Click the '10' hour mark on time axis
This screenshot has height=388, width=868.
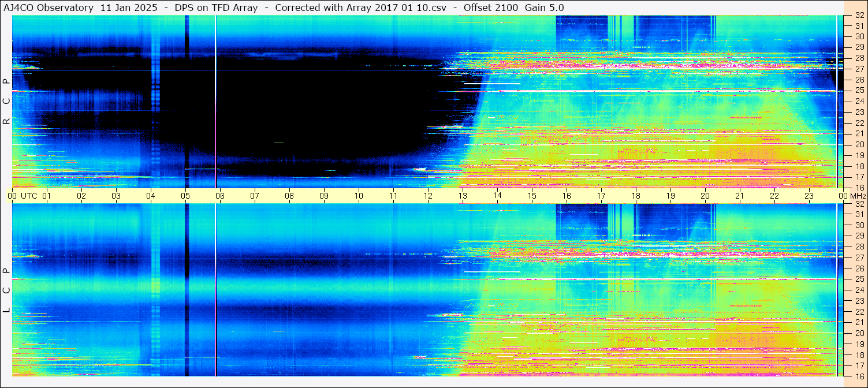[x=359, y=196]
